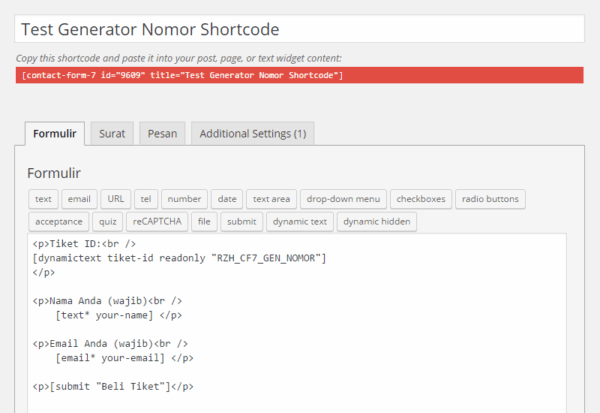The height and width of the screenshot is (413, 600).
Task: Insert a dynamic text tag
Action: coord(300,222)
